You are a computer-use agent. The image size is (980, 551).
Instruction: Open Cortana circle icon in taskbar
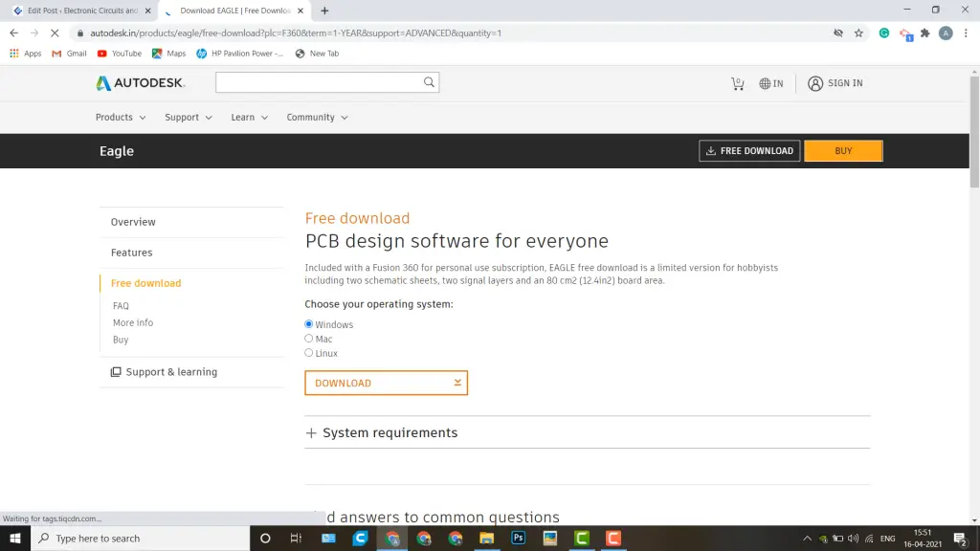click(x=265, y=538)
